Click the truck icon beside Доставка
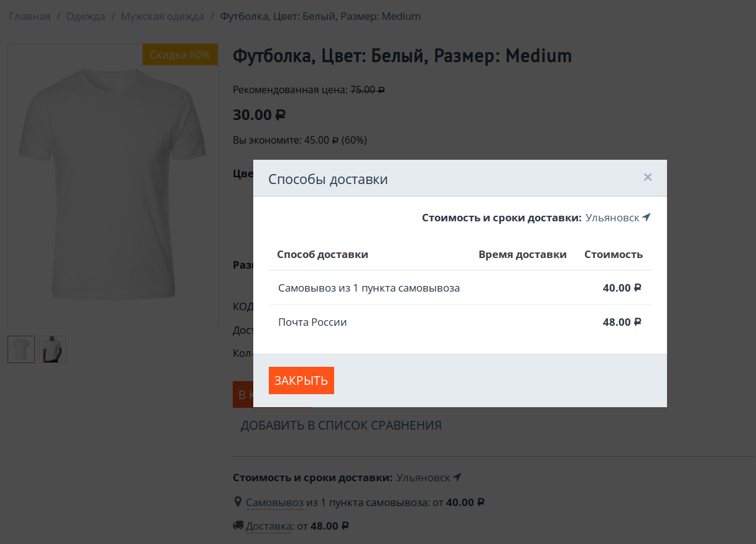The height and width of the screenshot is (544, 756). pos(238,525)
